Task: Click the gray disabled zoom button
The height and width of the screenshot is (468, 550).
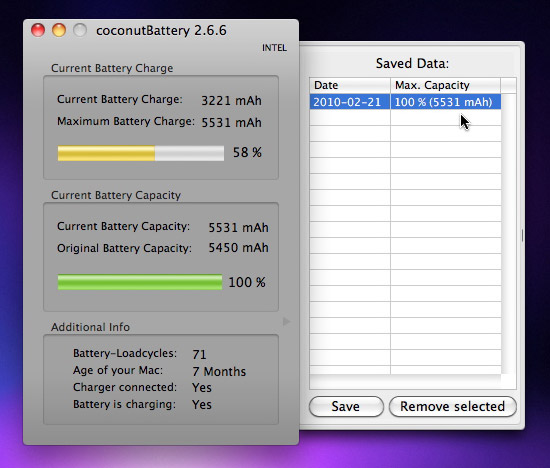Action: click(80, 30)
